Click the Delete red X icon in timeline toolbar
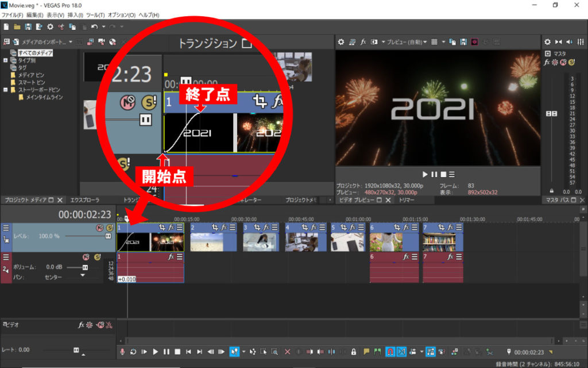588x368 pixels. click(x=288, y=352)
